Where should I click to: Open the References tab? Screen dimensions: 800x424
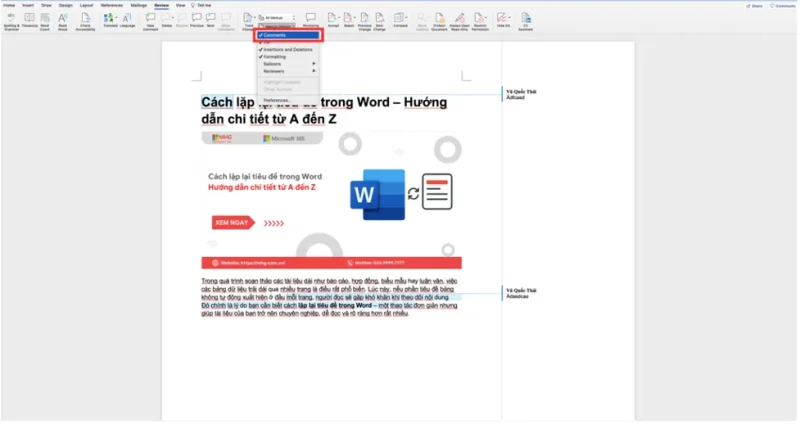point(112,5)
